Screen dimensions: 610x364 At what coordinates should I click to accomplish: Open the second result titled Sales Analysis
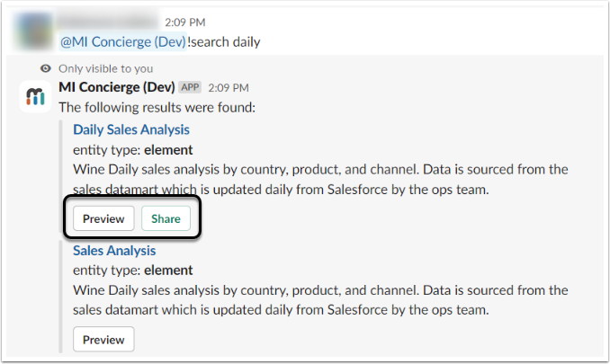(x=114, y=251)
